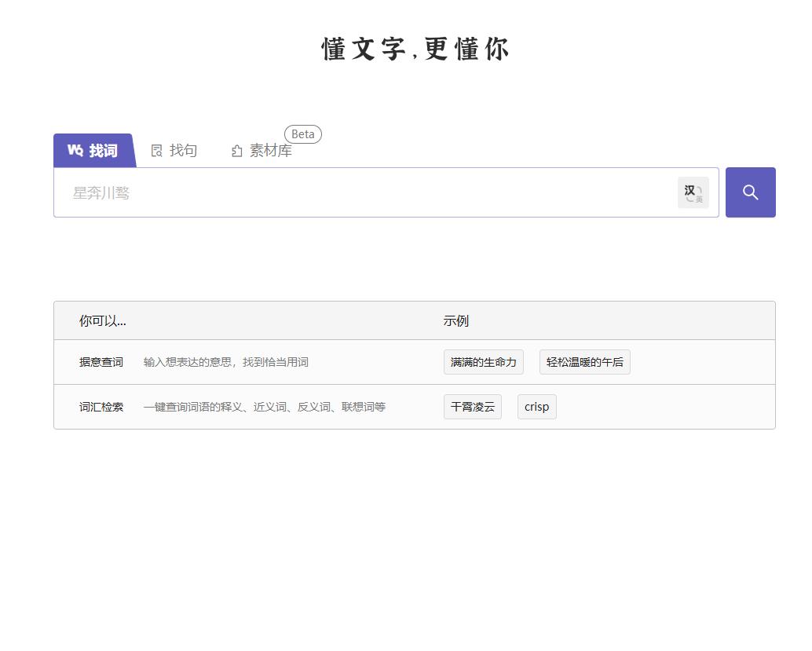Toggle search language from 汉 to 英
The image size is (812, 651).
click(693, 192)
